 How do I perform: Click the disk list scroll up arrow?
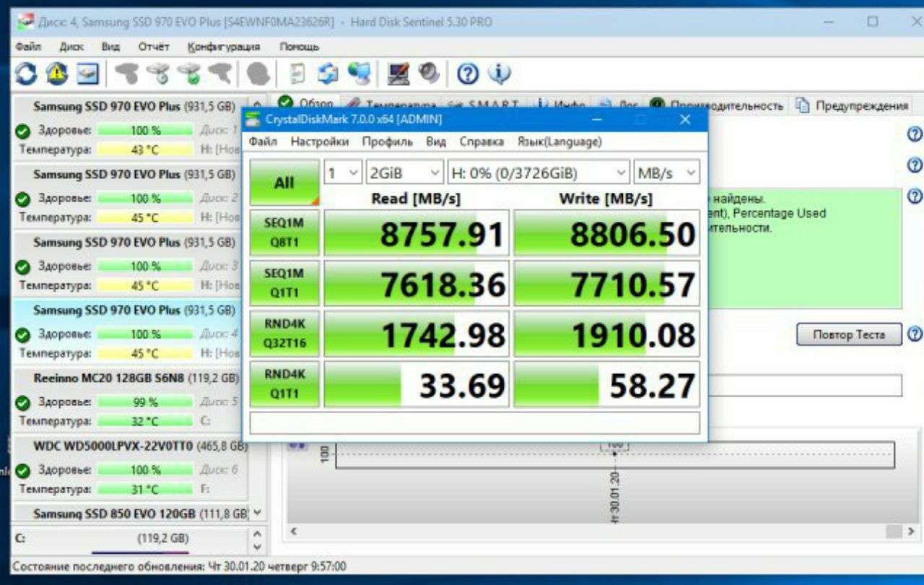[258, 105]
